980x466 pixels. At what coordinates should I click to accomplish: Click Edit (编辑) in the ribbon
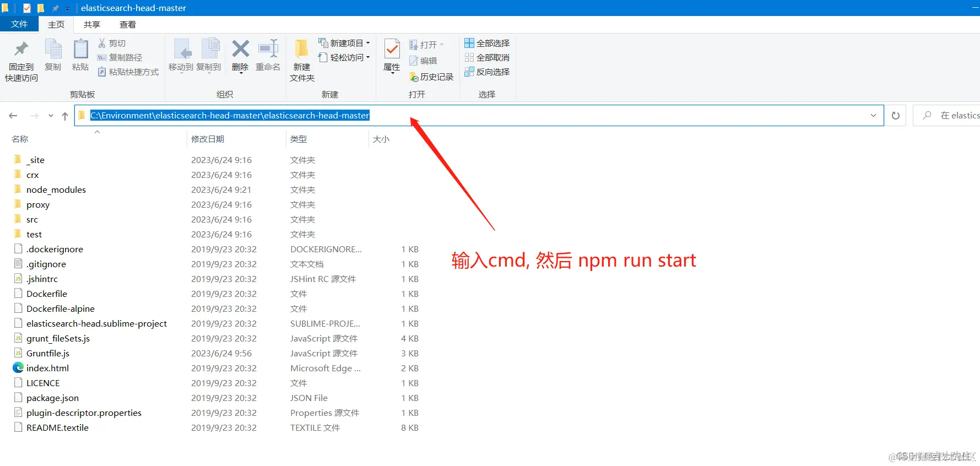point(423,61)
